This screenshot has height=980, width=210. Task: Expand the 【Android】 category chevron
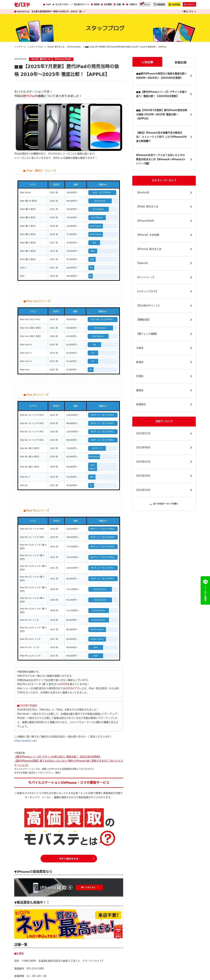click(x=191, y=193)
